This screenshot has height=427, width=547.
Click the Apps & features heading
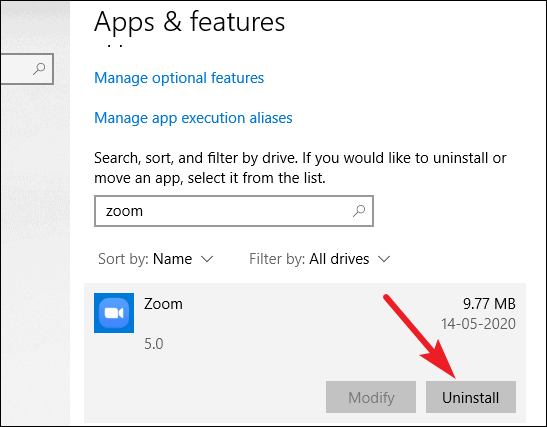click(189, 22)
